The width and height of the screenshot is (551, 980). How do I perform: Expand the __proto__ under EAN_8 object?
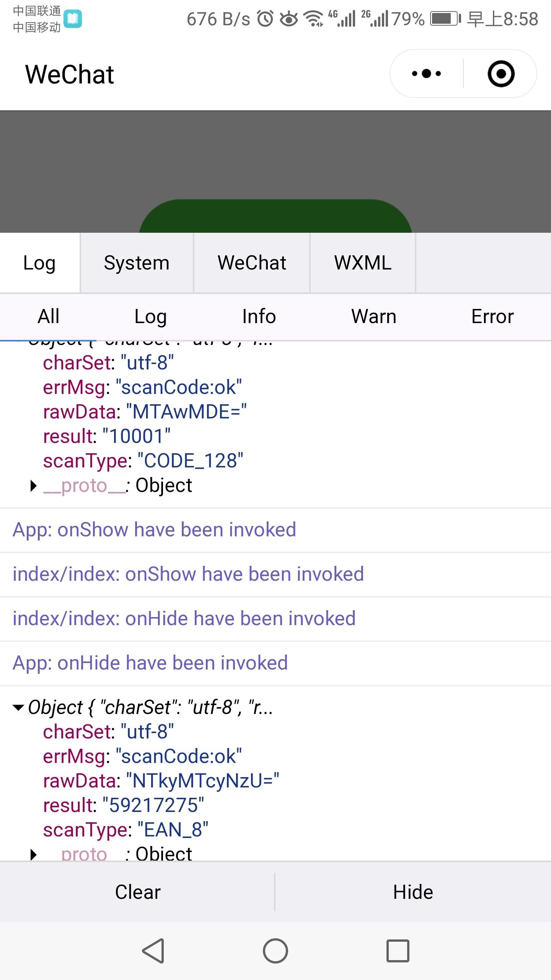[x=34, y=854]
